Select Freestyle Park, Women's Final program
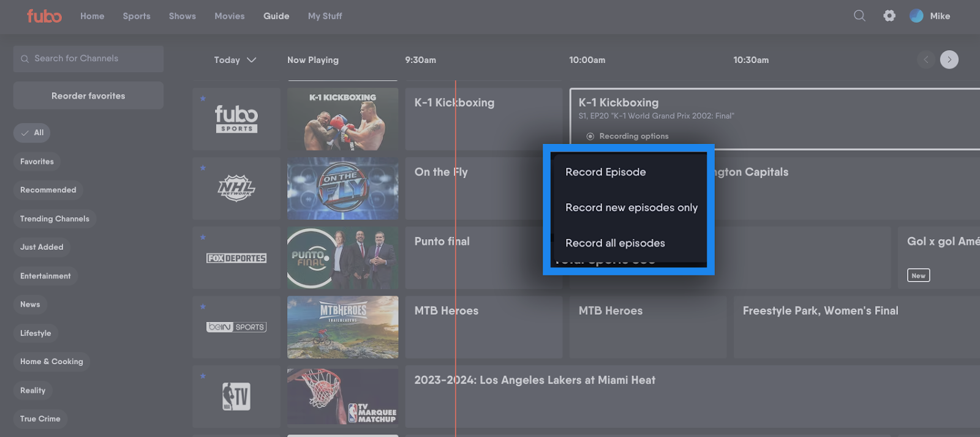The height and width of the screenshot is (437, 980). click(856, 327)
